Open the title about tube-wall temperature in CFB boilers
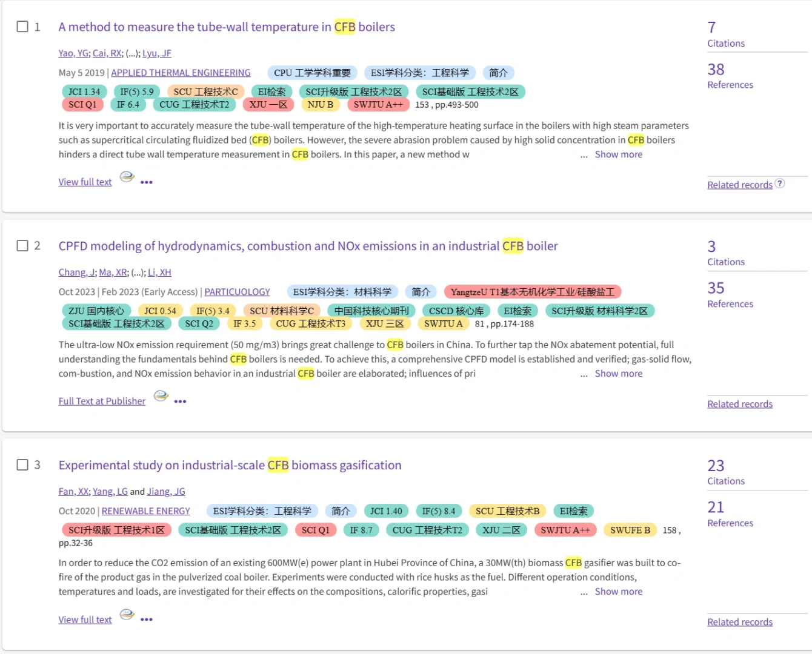This screenshot has height=654, width=812. coord(227,27)
